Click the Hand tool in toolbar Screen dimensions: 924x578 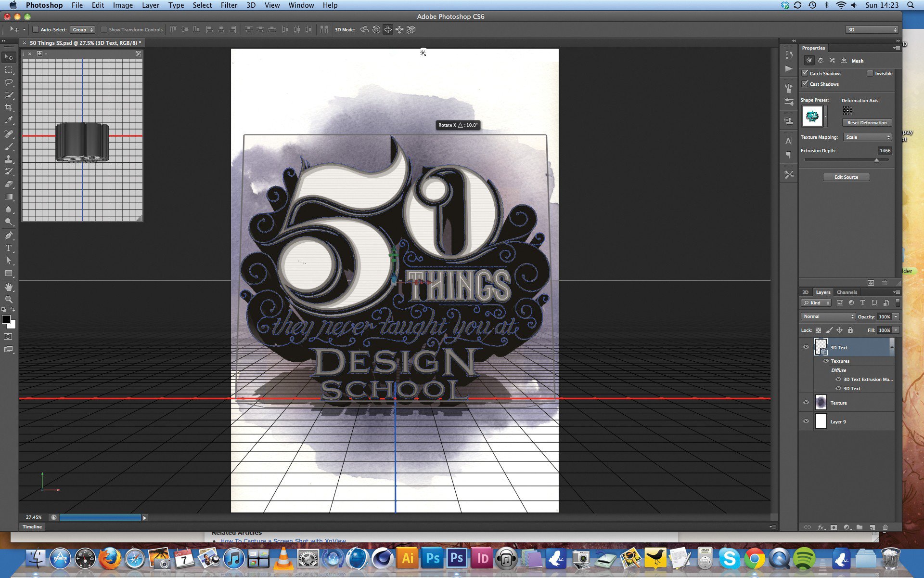coord(9,286)
